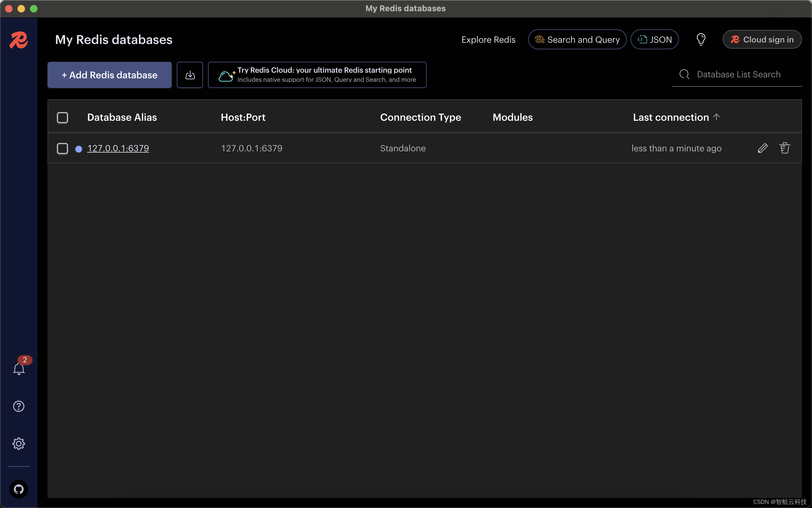Open the notifications bell

[19, 369]
